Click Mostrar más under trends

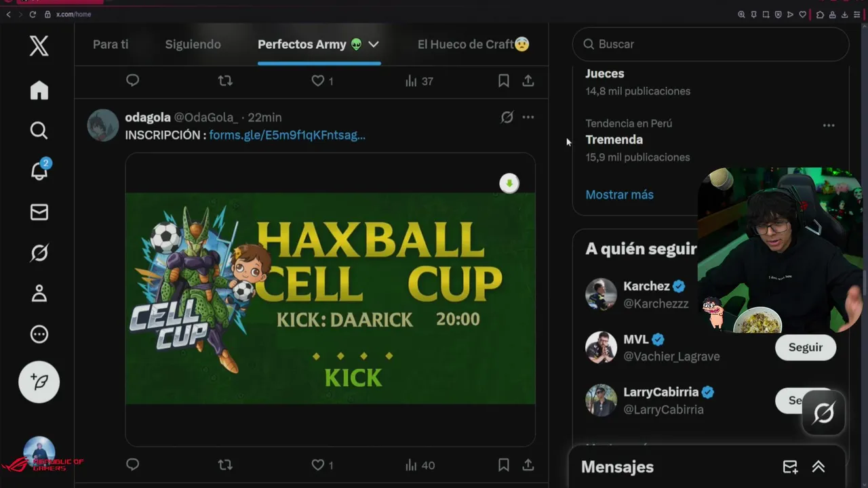tap(620, 195)
